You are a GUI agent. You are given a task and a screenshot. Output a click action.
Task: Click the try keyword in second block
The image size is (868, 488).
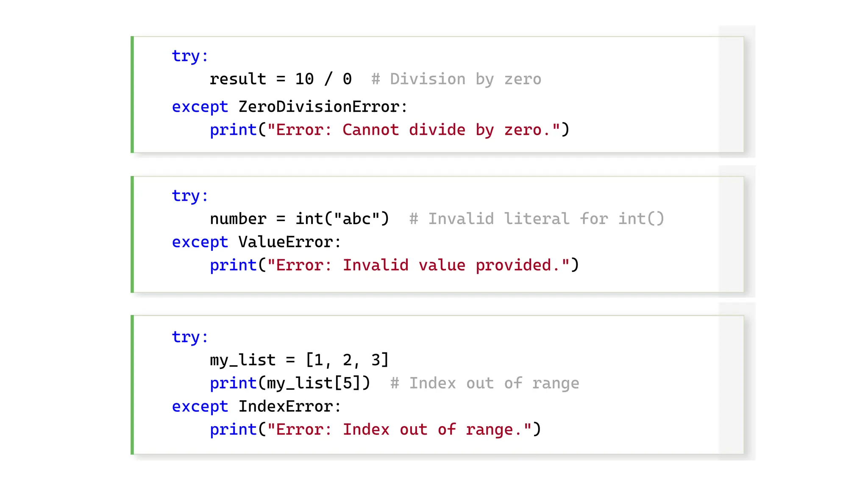coord(186,196)
